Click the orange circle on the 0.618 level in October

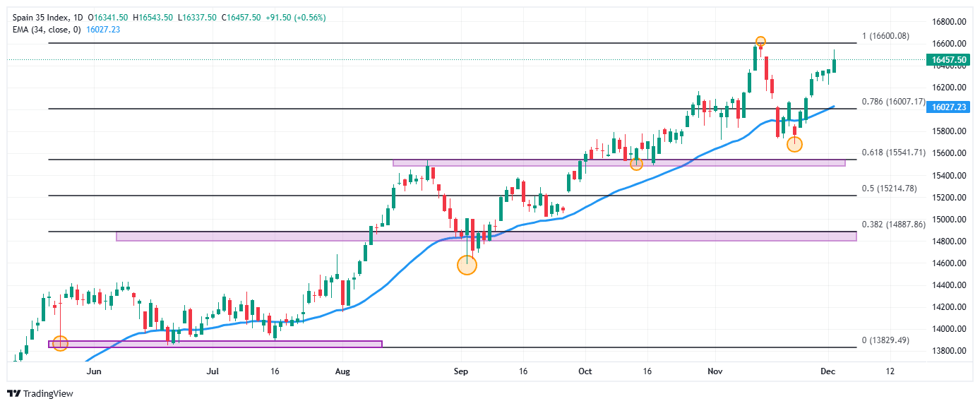(x=636, y=164)
